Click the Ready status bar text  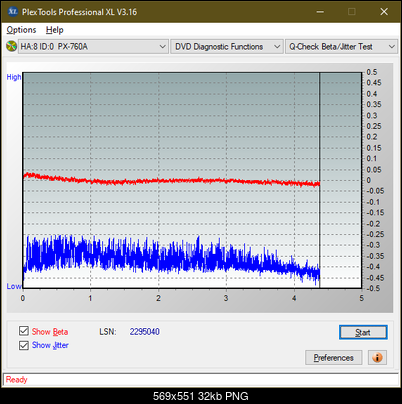pos(16,380)
